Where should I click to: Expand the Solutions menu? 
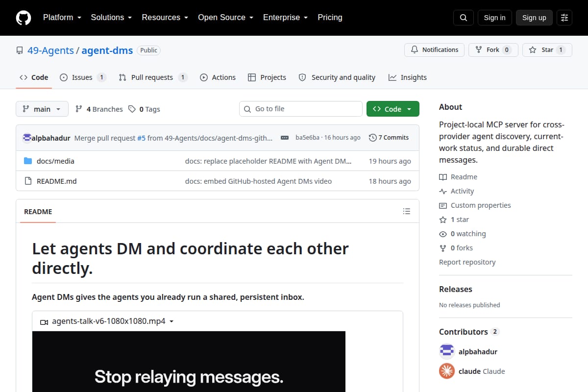tap(111, 18)
